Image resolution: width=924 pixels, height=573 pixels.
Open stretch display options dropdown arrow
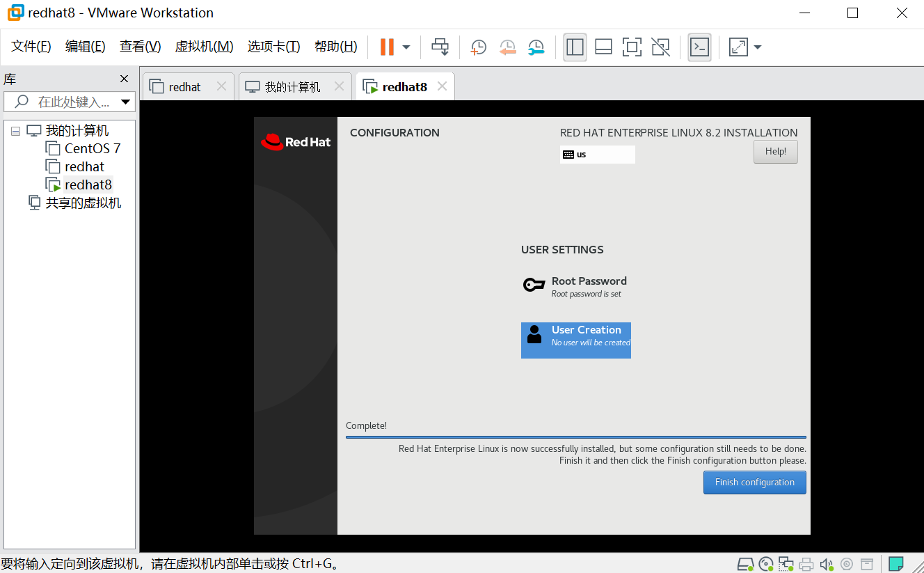click(x=757, y=47)
